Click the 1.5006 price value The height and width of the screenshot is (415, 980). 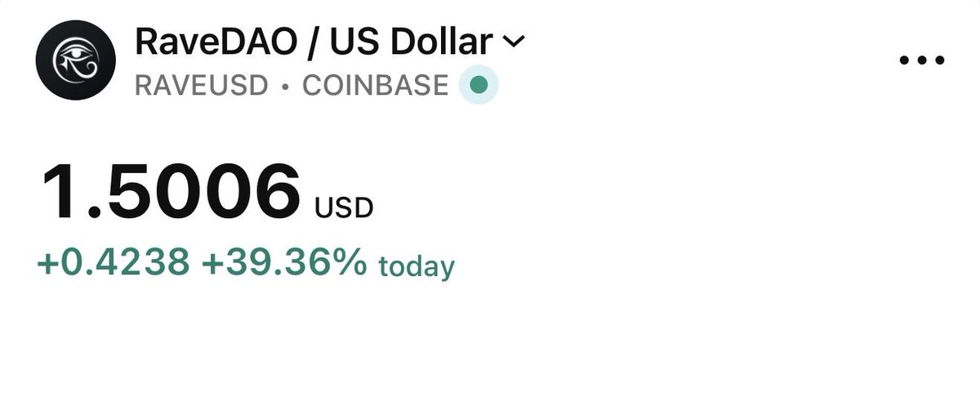171,194
